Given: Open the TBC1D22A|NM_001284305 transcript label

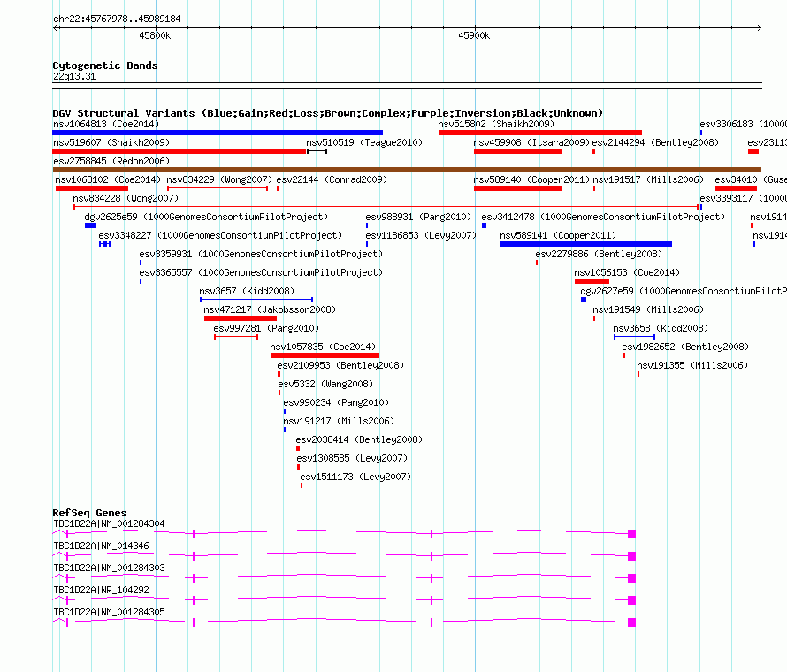Looking at the screenshot, I should coord(109,612).
